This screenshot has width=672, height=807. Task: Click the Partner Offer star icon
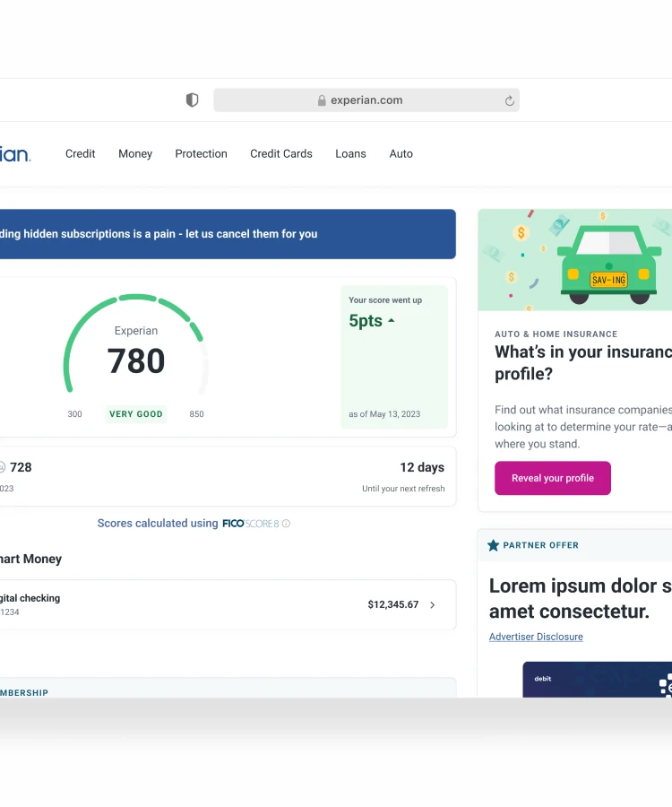[493, 545]
